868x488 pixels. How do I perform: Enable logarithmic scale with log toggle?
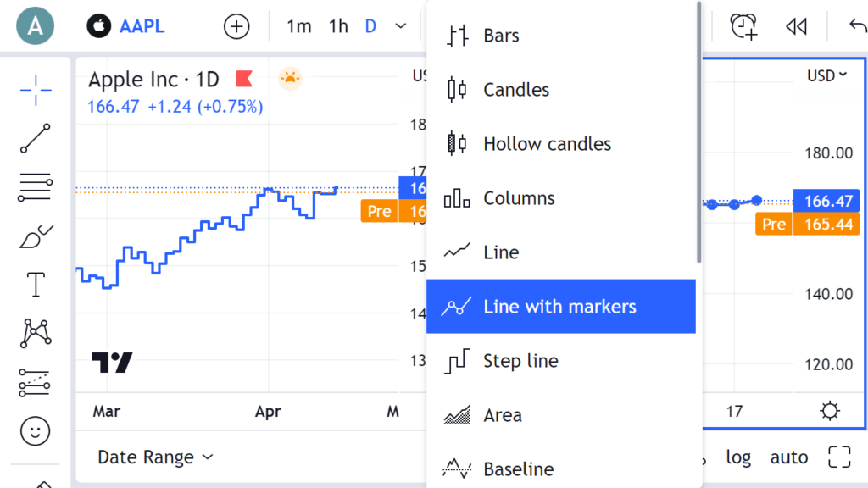point(737,457)
